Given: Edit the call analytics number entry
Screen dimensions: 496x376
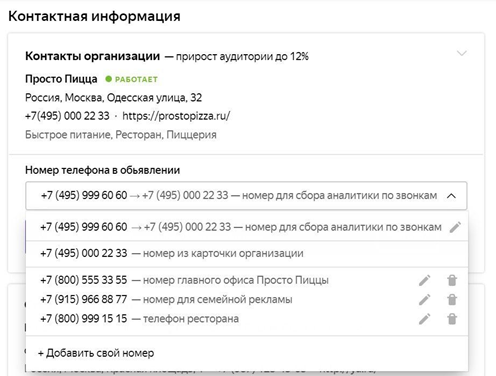Looking at the screenshot, I should (455, 227).
